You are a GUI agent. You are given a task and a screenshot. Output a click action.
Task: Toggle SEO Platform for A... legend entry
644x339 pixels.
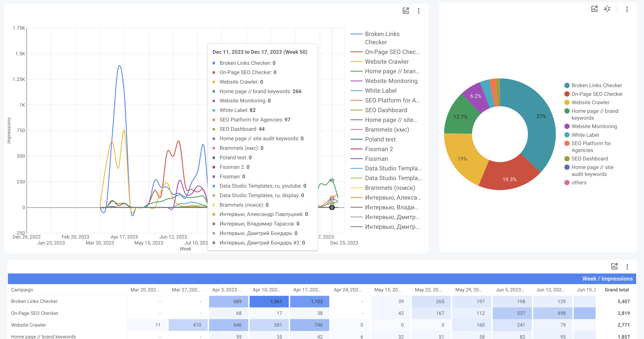(385, 100)
